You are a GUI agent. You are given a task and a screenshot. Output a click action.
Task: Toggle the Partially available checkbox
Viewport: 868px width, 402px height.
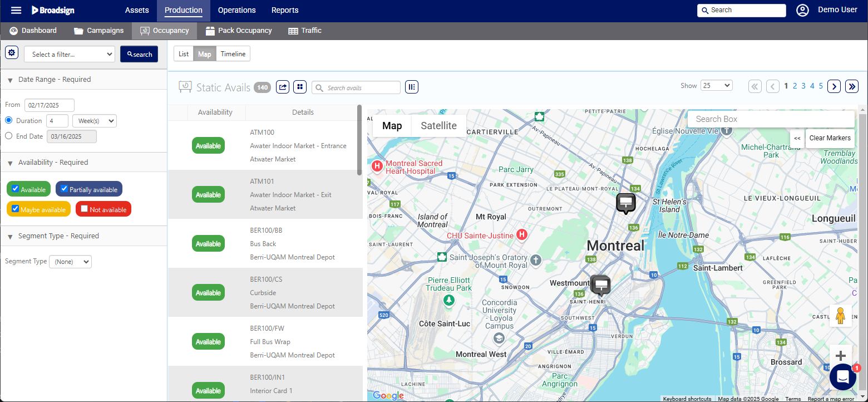click(x=65, y=189)
